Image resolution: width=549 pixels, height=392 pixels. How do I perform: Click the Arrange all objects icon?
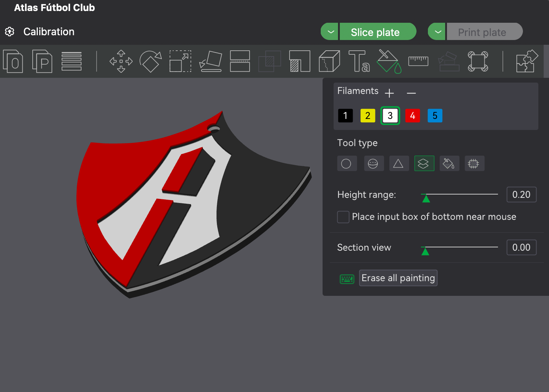click(x=72, y=61)
